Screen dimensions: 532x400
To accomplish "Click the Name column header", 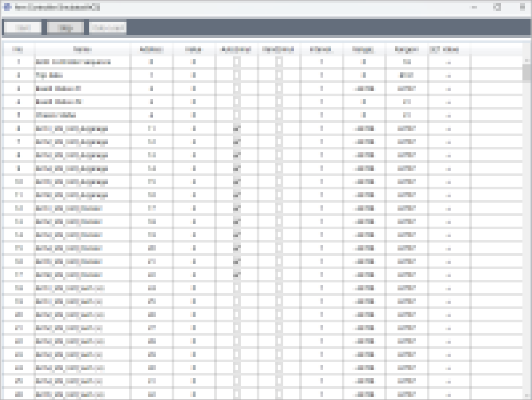I will coord(82,49).
